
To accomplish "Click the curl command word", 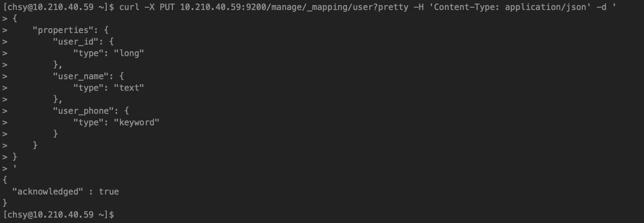I will coord(129,7).
